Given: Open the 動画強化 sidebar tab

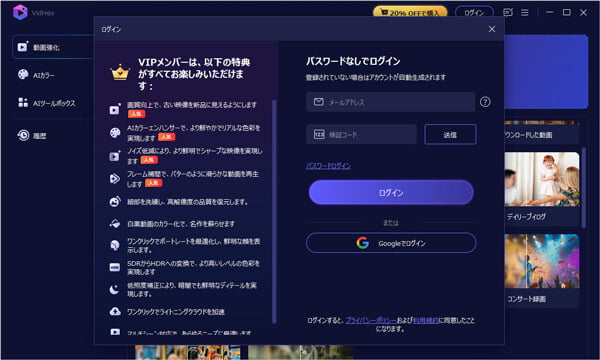Looking at the screenshot, I should (x=54, y=47).
